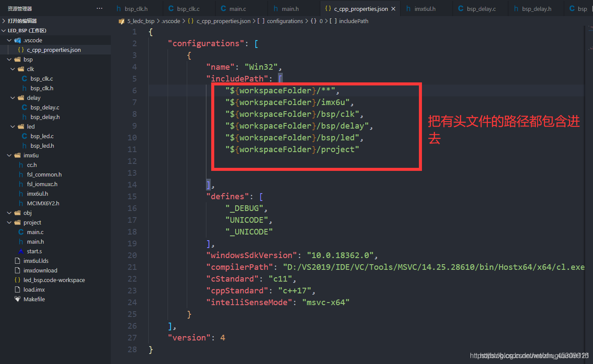The width and height of the screenshot is (593, 364).
Task: Click the "${workspaceFolder}/bsp/led" path string
Action: 292,137
